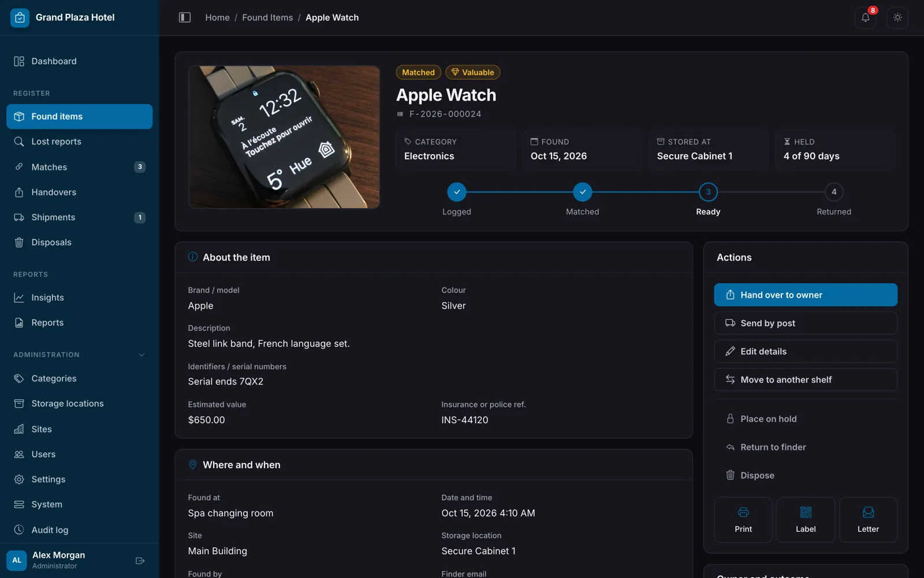
Task: Click the Users people icon
Action: 19,454
